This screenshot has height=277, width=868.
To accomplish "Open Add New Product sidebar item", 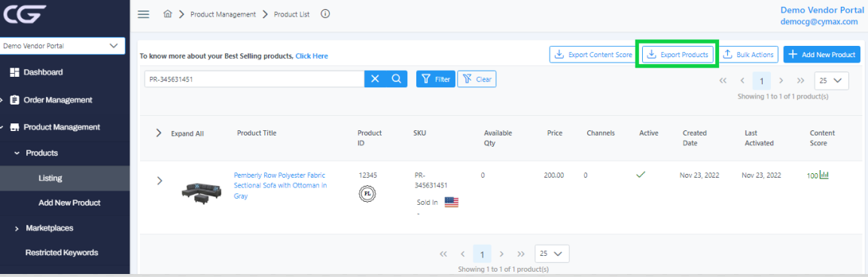I will point(70,202).
